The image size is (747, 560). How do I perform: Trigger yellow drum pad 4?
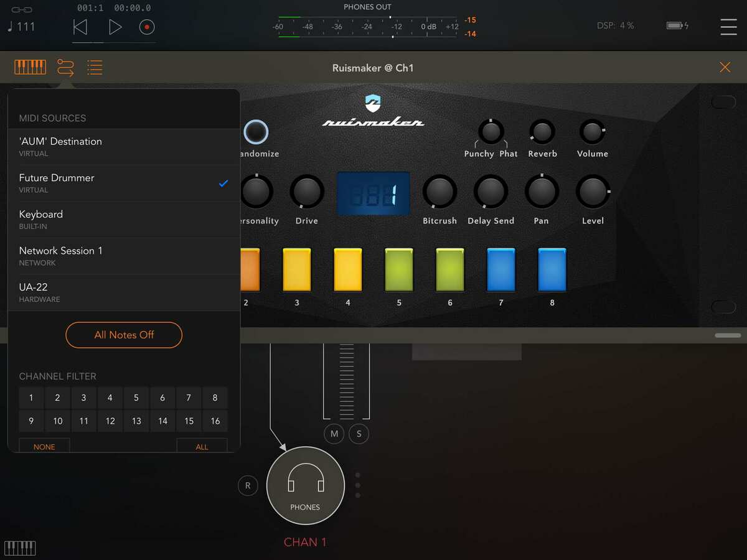[348, 270]
